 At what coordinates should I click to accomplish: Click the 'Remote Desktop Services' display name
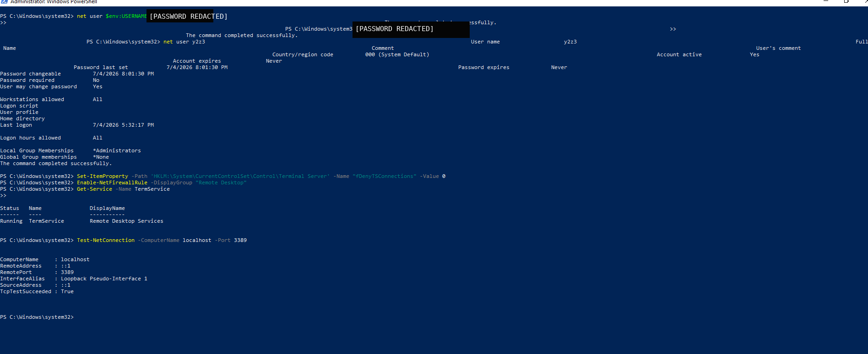pos(126,221)
